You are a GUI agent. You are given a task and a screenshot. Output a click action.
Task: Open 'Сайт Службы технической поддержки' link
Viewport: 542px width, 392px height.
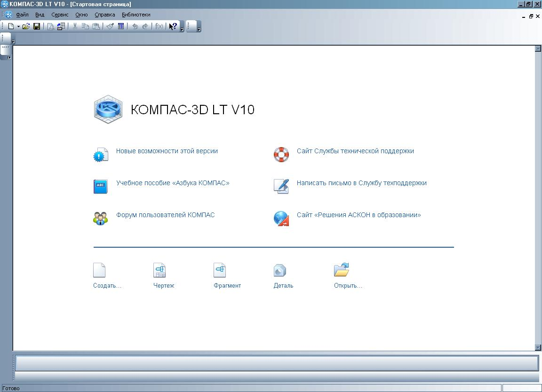pyautogui.click(x=355, y=151)
